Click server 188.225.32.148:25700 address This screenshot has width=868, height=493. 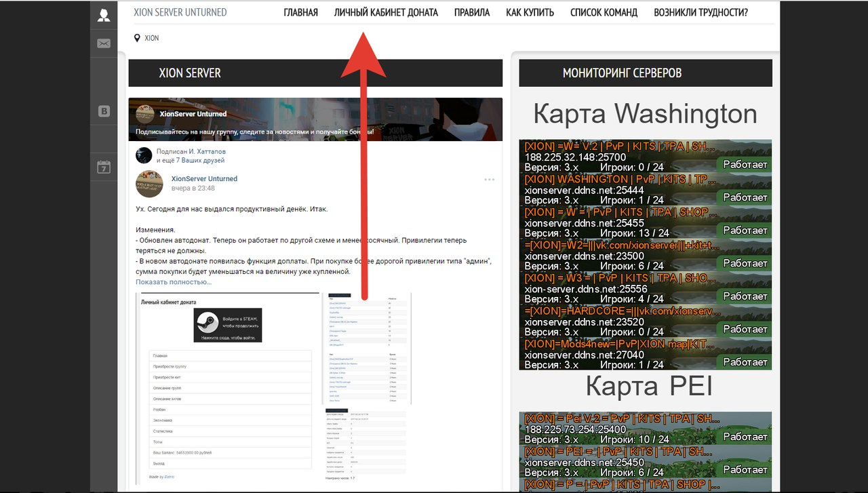(x=575, y=157)
